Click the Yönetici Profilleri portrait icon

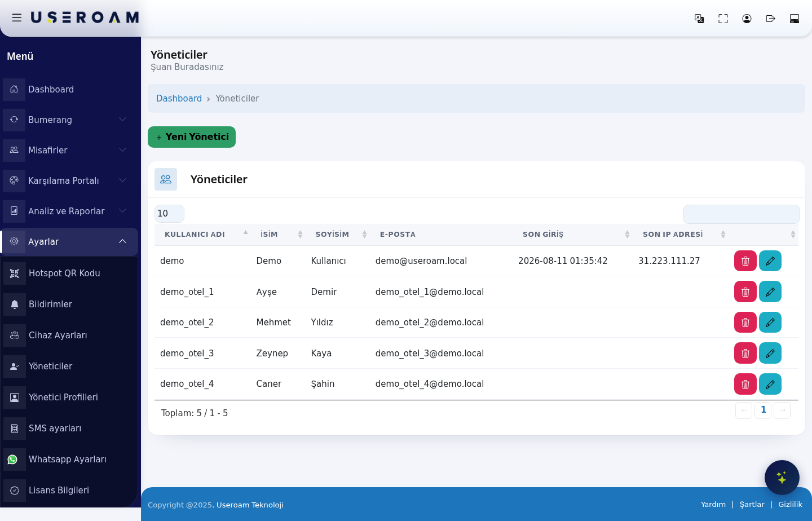15,398
